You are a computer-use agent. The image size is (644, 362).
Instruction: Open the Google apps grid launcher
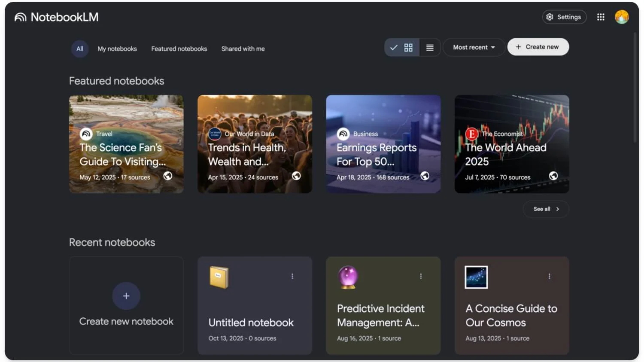601,17
